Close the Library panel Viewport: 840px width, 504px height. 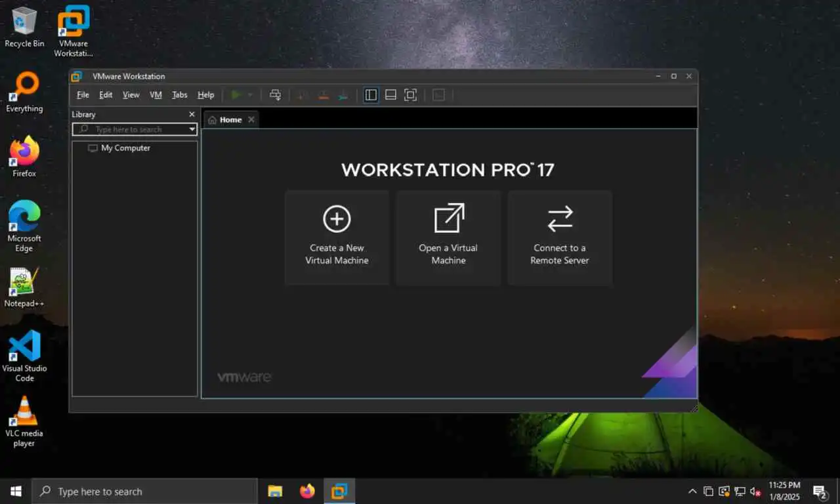tap(192, 114)
